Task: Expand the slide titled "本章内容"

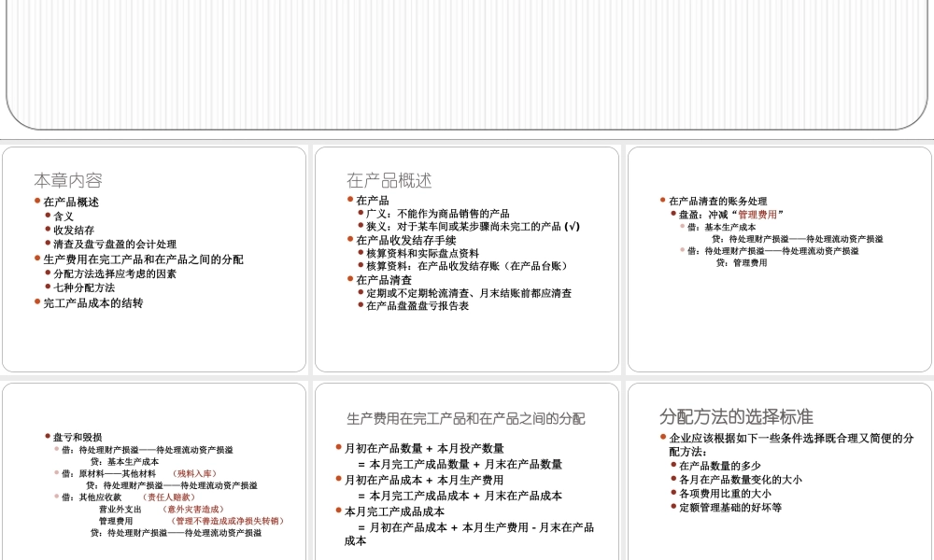Action: coord(70,180)
